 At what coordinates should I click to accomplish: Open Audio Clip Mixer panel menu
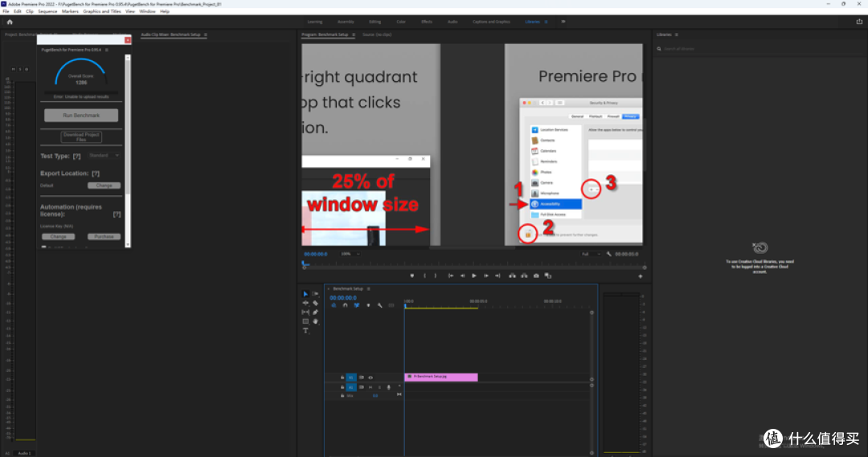tap(206, 35)
